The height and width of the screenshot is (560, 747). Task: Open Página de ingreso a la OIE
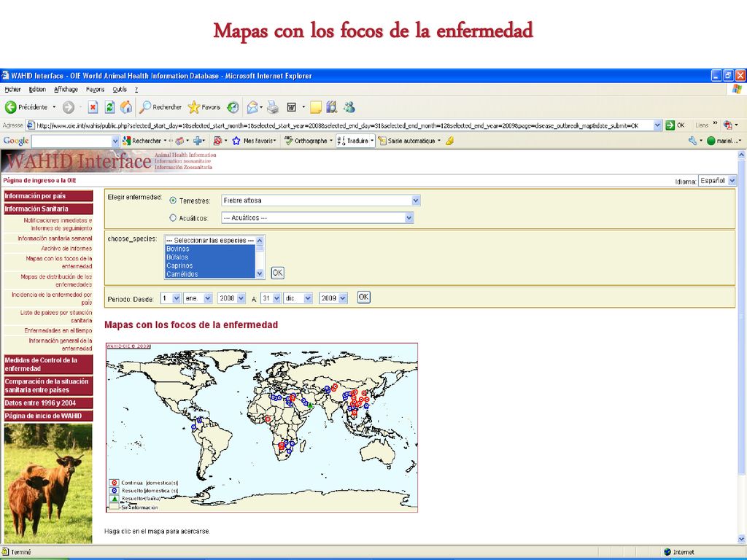tap(39, 181)
